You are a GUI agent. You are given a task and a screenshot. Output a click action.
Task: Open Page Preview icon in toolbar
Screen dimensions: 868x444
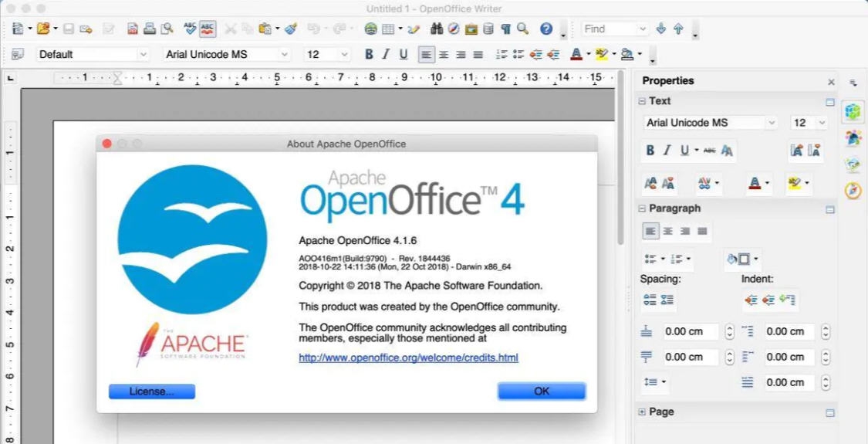coord(167,29)
